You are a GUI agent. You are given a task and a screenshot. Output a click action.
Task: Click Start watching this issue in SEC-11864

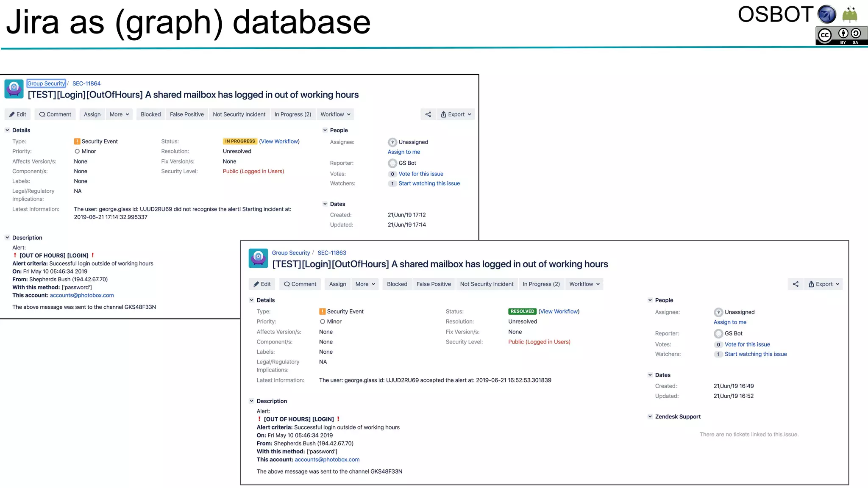[429, 183]
